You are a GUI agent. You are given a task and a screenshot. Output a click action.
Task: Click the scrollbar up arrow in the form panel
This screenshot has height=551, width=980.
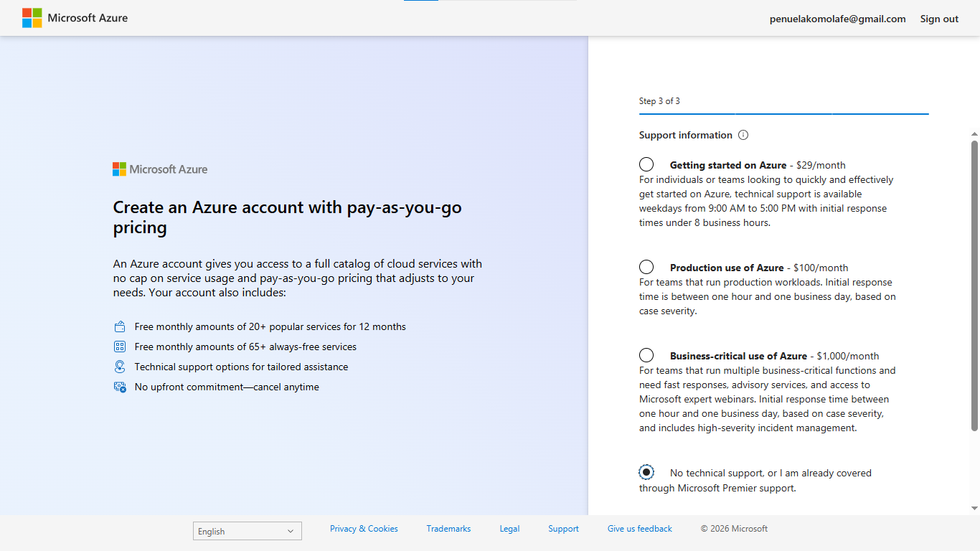pos(974,134)
